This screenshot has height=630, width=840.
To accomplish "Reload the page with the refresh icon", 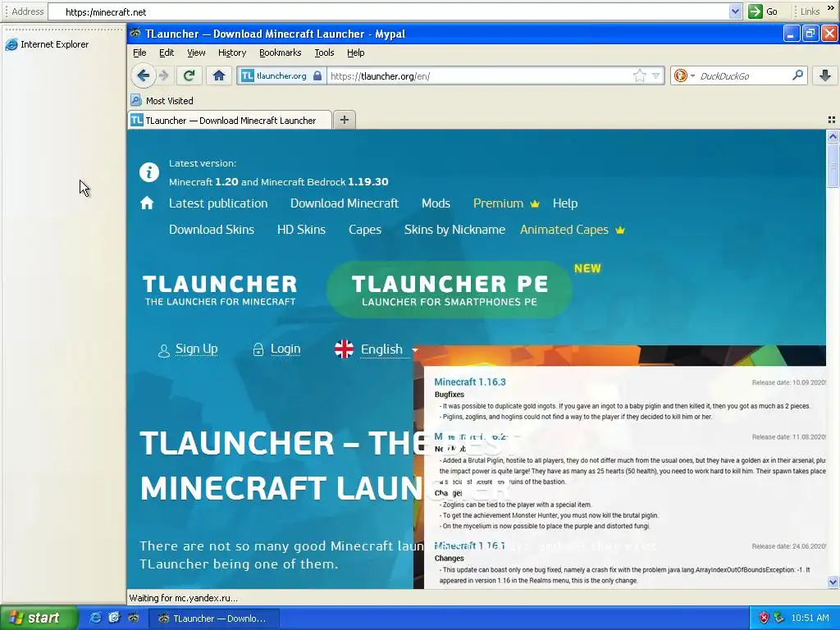I will click(189, 75).
